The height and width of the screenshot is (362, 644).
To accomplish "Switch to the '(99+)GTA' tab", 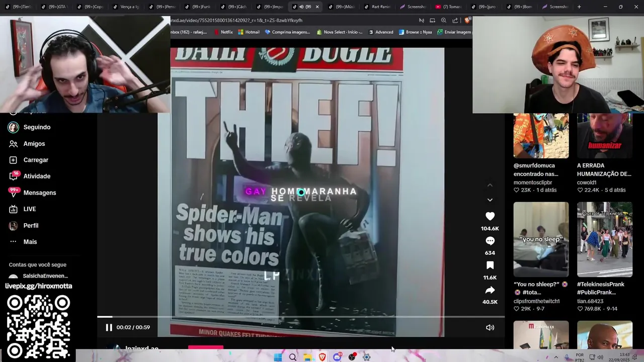I will tap(54, 7).
